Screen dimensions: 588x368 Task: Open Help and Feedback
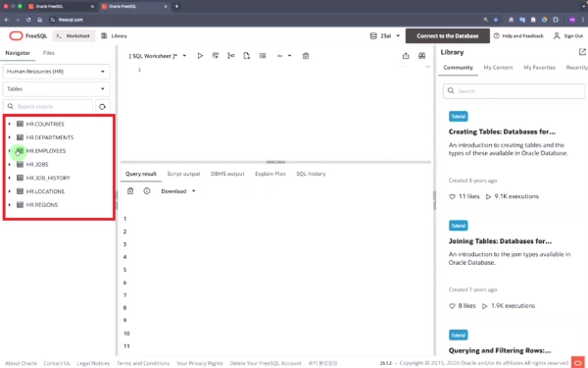click(x=518, y=36)
